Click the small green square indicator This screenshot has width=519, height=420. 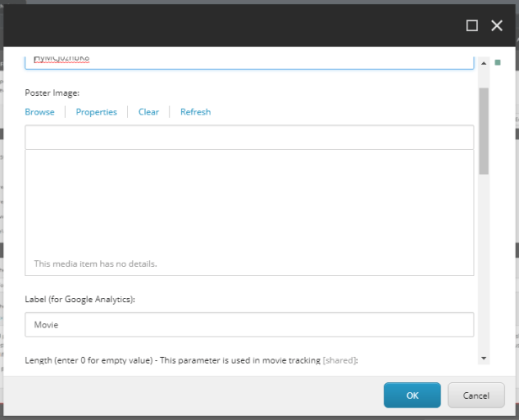coord(498,62)
